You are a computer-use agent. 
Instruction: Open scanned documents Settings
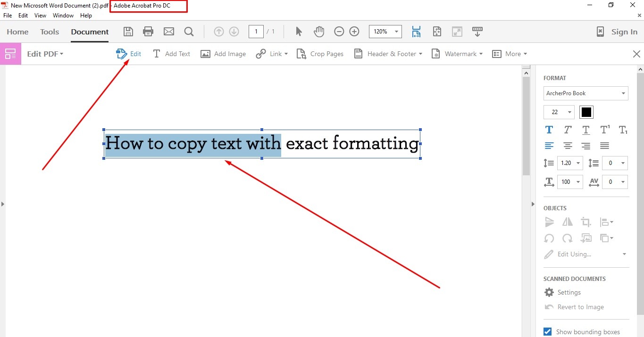coord(562,292)
